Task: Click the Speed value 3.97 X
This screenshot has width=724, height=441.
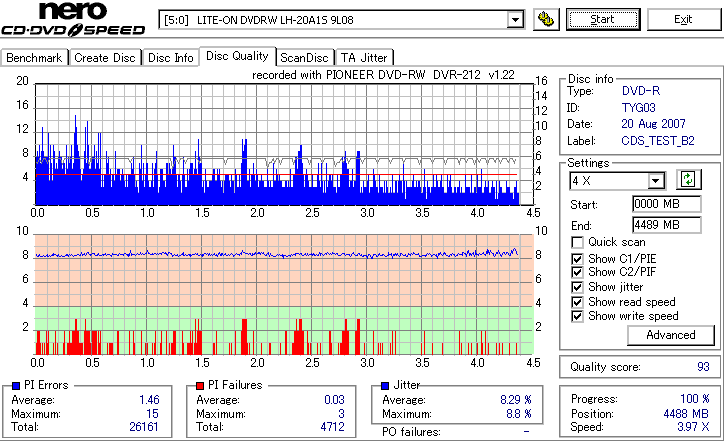Action: pyautogui.click(x=693, y=427)
